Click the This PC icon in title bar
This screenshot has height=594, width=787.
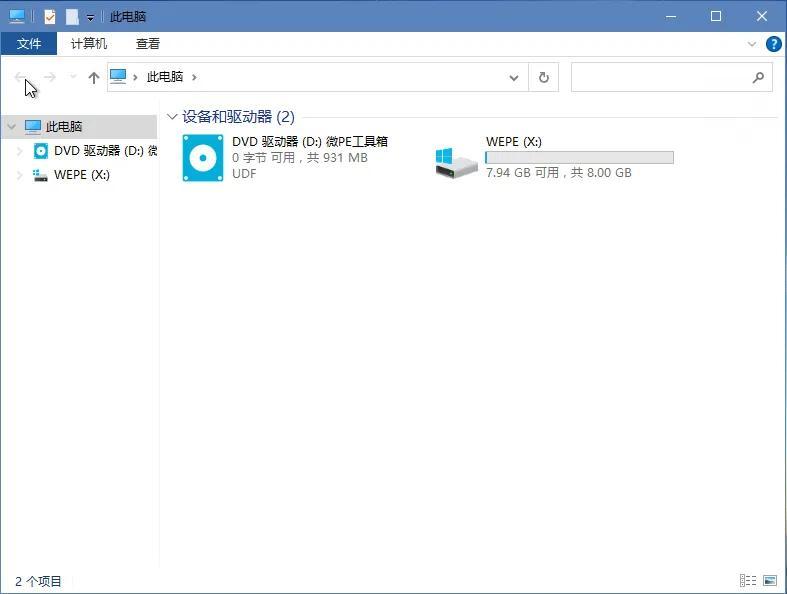point(17,17)
